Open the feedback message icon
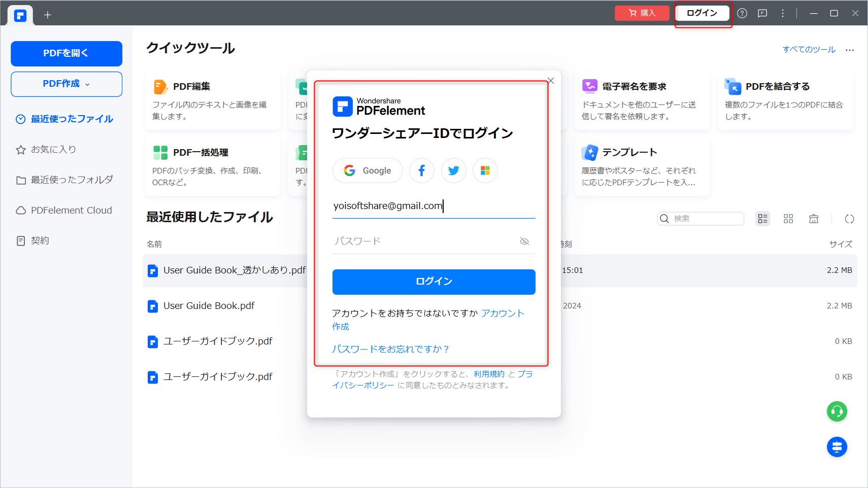The height and width of the screenshot is (488, 868). pos(762,13)
